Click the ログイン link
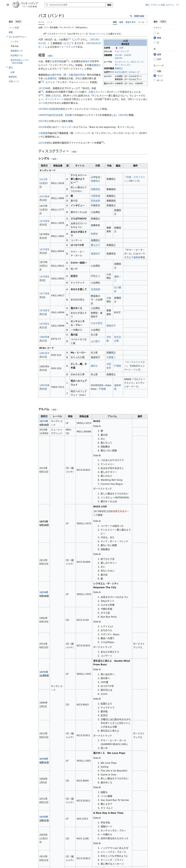 [x=170, y=5]
